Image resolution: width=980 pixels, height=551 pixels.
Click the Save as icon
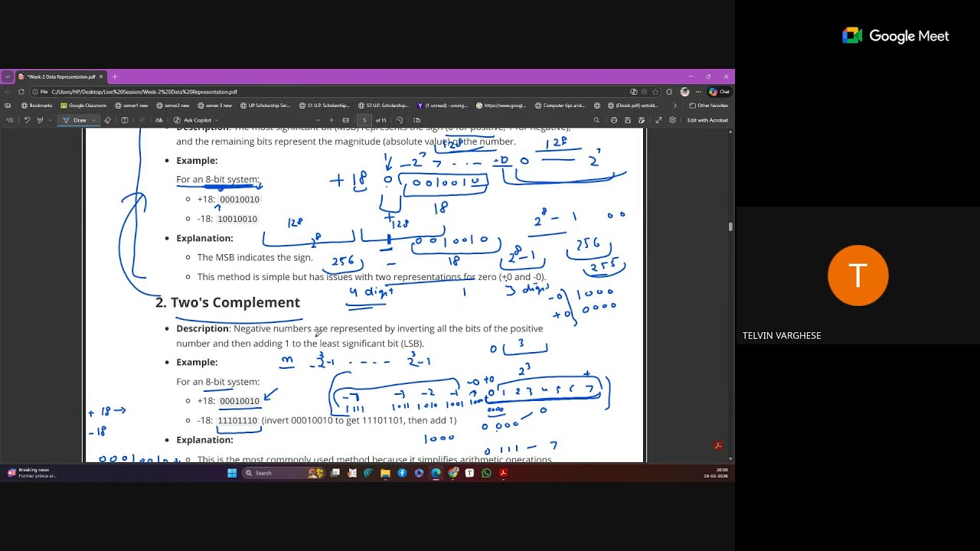tap(642, 120)
